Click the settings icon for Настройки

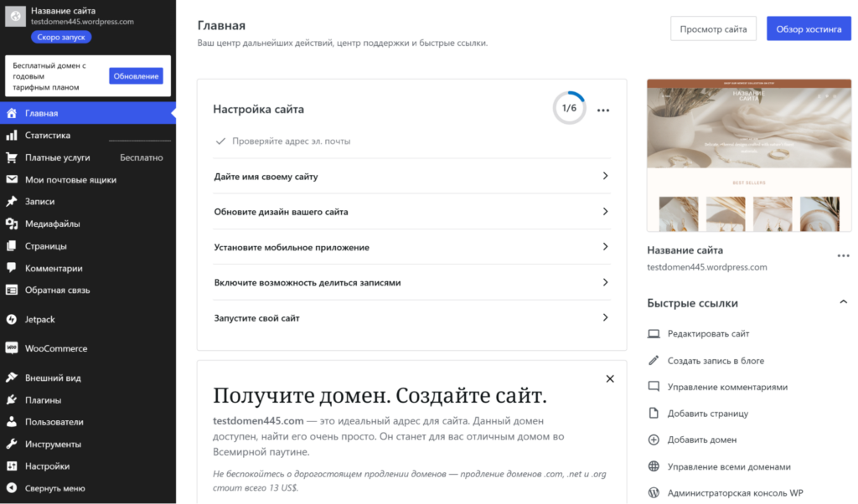tap(12, 466)
